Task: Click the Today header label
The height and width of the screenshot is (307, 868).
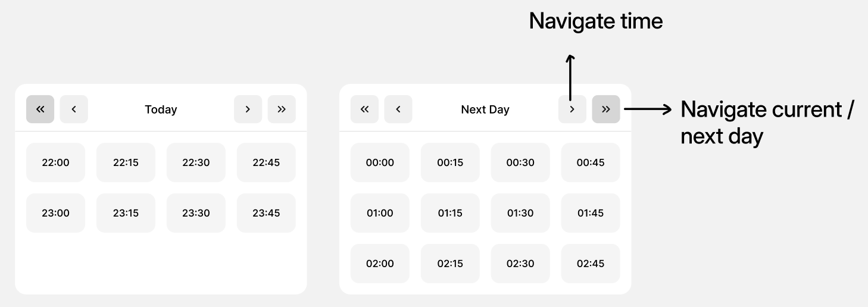Action: pos(161,109)
